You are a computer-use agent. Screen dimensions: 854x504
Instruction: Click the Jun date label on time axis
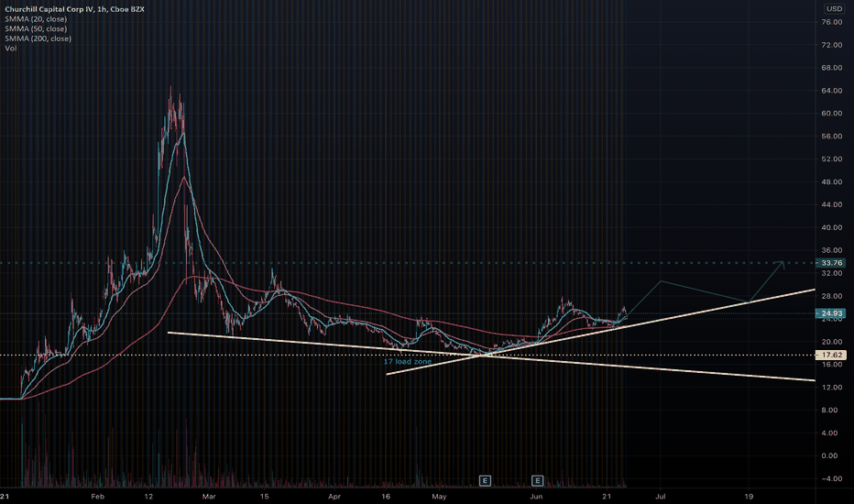coord(536,497)
